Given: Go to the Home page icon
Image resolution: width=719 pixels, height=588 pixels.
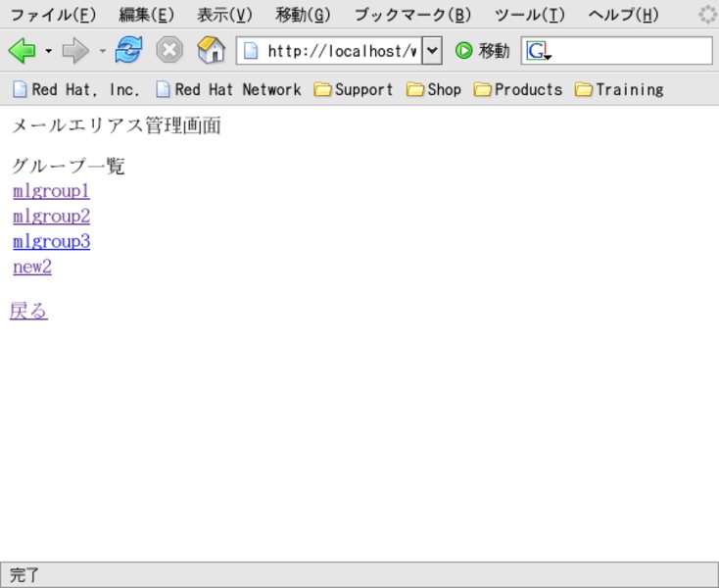Looking at the screenshot, I should [211, 50].
